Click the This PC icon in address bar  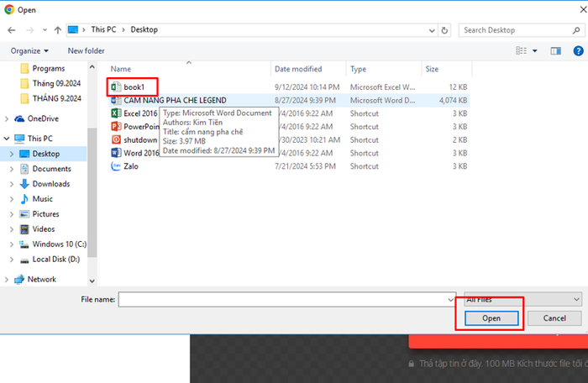[x=73, y=29]
